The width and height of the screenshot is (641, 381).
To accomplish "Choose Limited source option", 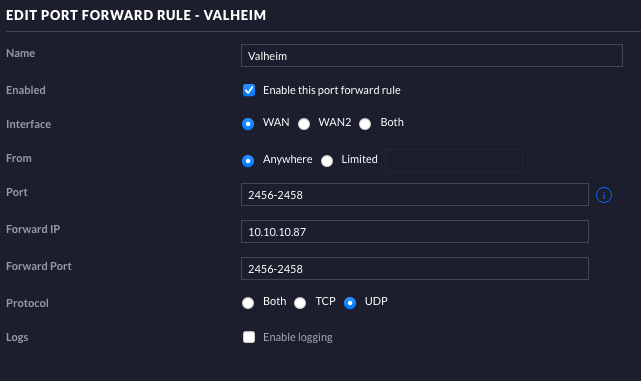I will click(x=327, y=161).
